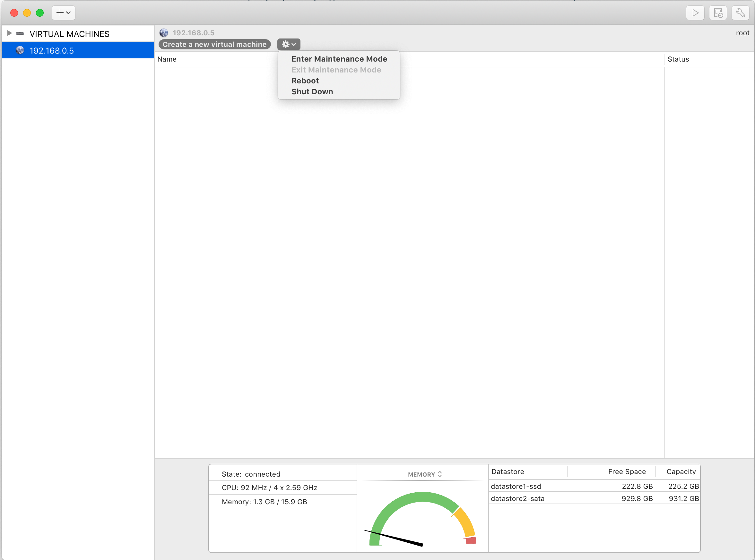Click the snapshot toolbar icon
Screen dimensions: 755x560
click(x=718, y=13)
